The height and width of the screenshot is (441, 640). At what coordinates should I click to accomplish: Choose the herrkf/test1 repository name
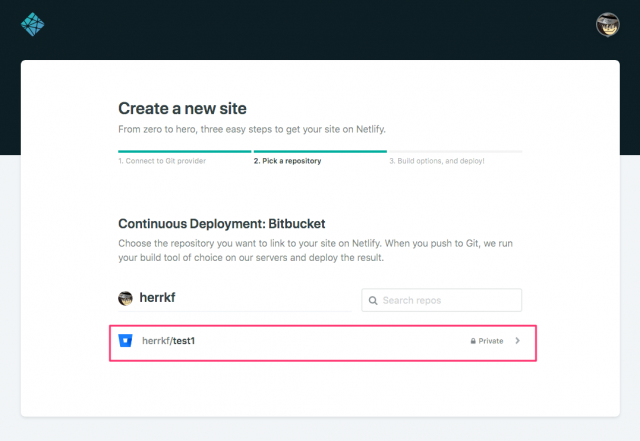pos(169,341)
